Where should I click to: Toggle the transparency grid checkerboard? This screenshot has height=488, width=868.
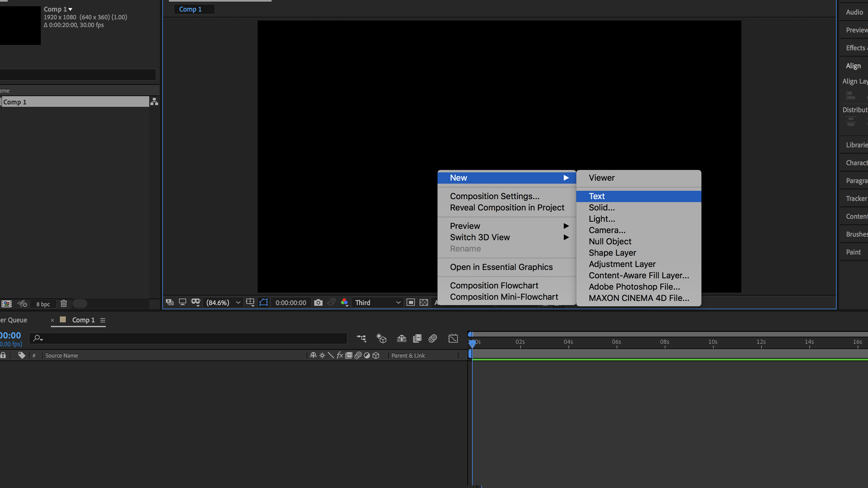click(x=424, y=302)
